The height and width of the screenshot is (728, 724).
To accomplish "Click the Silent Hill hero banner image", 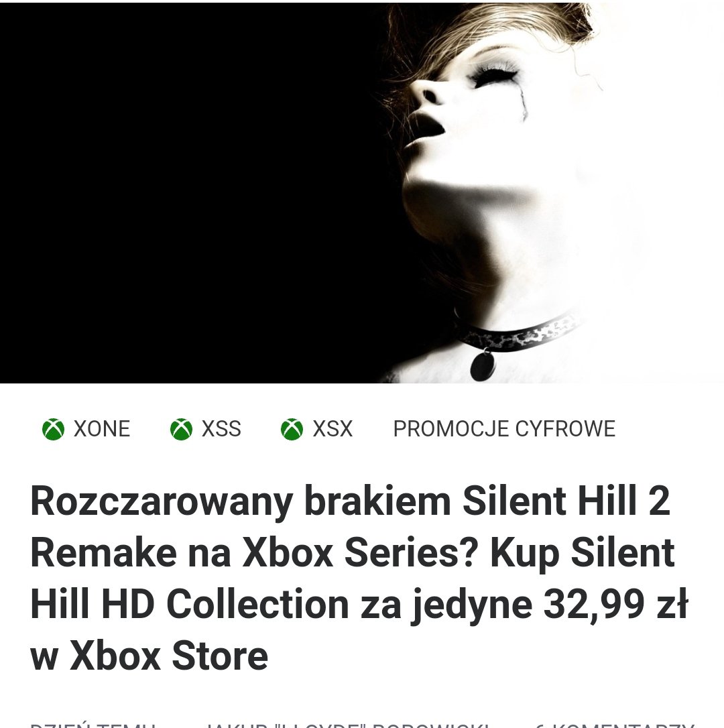I will [x=362, y=192].
